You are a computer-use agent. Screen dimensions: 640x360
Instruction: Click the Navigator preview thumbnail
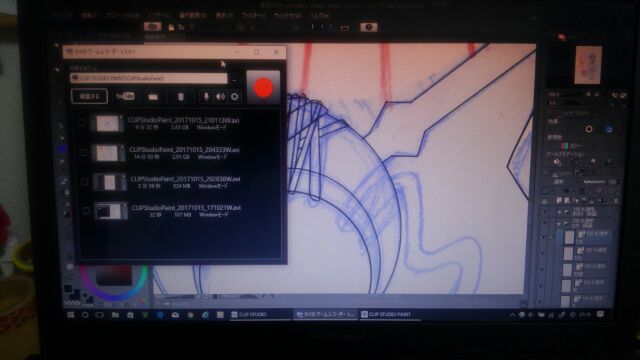(588, 65)
